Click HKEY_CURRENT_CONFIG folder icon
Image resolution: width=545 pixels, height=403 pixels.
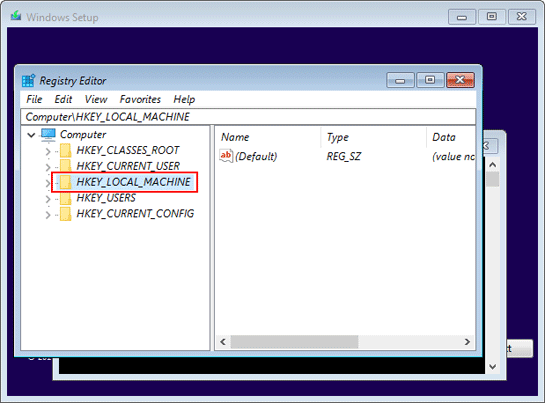click(x=65, y=214)
